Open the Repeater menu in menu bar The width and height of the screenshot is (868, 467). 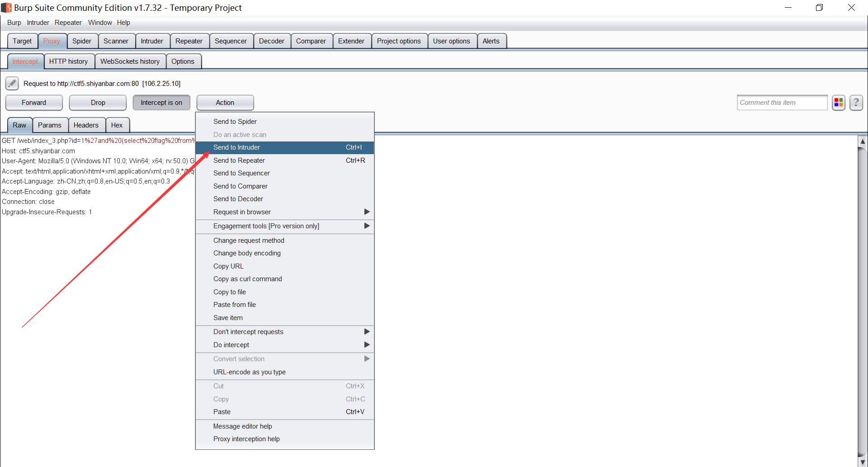(68, 23)
